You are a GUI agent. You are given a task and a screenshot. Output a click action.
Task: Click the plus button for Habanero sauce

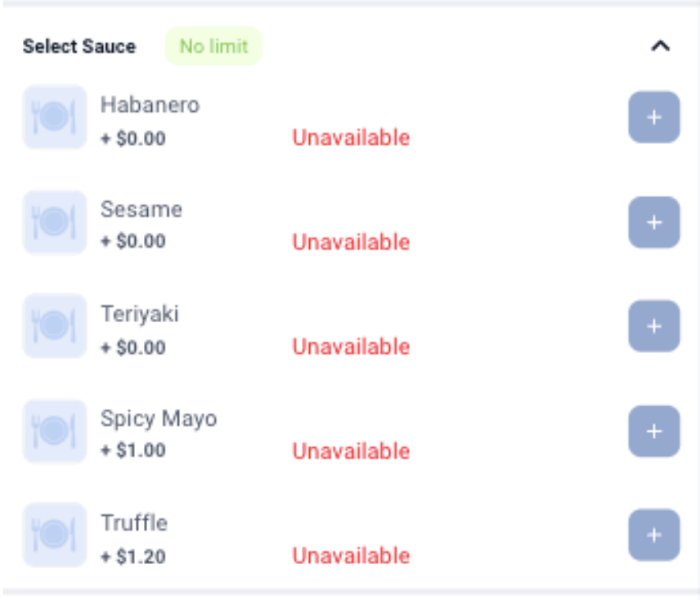tap(653, 118)
